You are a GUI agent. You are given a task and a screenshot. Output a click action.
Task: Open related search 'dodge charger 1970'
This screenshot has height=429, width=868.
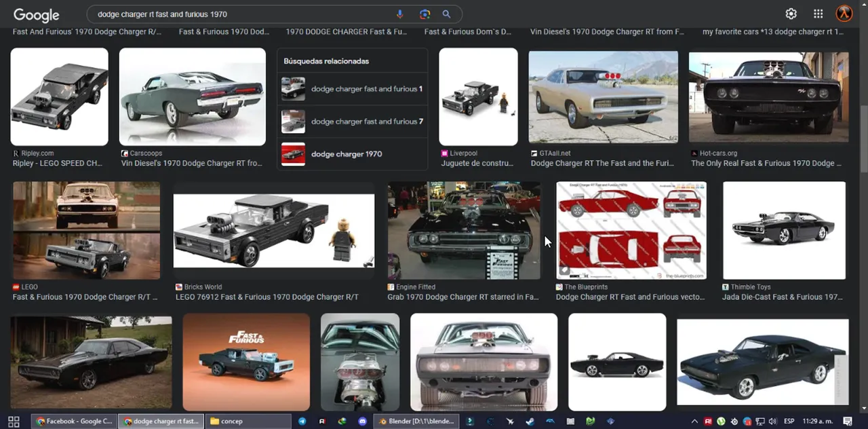click(x=353, y=154)
